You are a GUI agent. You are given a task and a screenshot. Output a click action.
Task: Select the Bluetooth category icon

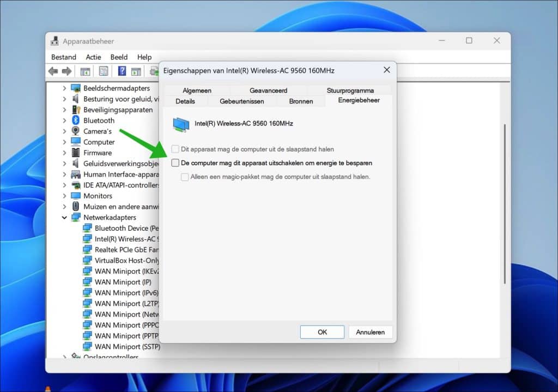point(75,120)
